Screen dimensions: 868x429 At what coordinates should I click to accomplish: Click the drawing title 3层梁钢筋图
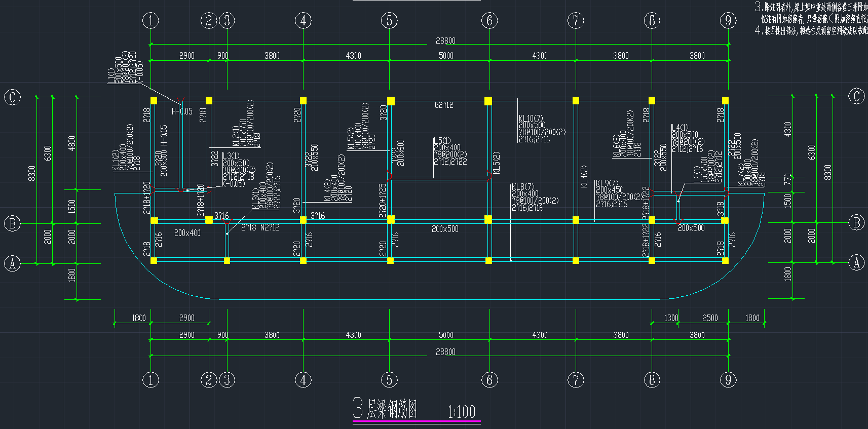385,407
